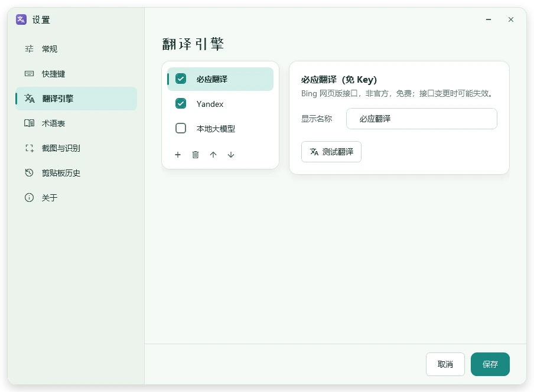The height and width of the screenshot is (392, 534).
Task: Enable the 本地大模型 engine checkbox
Action: point(181,128)
